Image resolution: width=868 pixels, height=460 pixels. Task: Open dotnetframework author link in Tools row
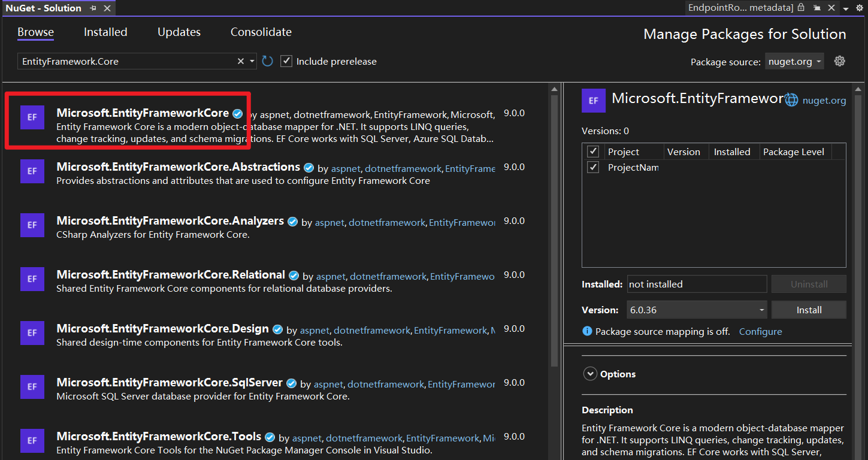(364, 438)
